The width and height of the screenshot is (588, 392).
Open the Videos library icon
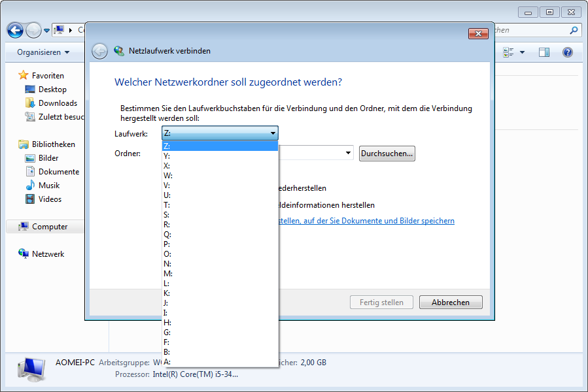coord(30,199)
